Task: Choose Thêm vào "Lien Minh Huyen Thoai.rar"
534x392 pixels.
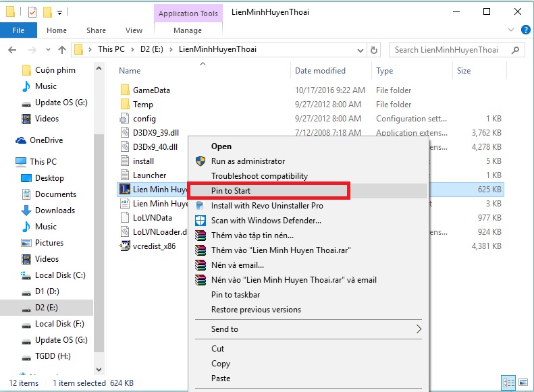Action: 281,250
